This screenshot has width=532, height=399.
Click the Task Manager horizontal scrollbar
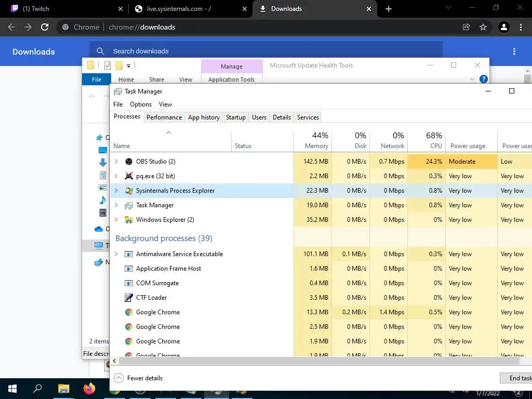tap(319, 361)
